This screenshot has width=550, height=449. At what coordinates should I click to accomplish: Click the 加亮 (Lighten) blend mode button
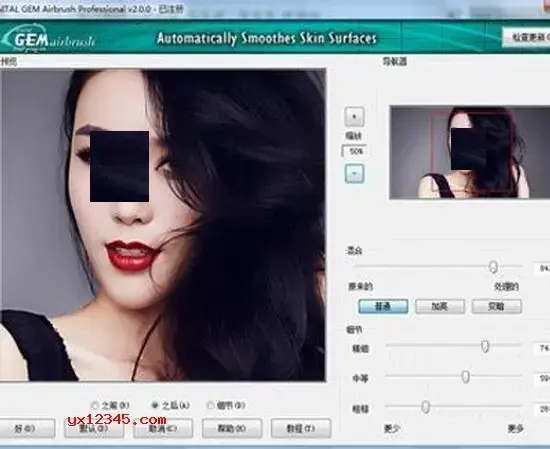440,307
